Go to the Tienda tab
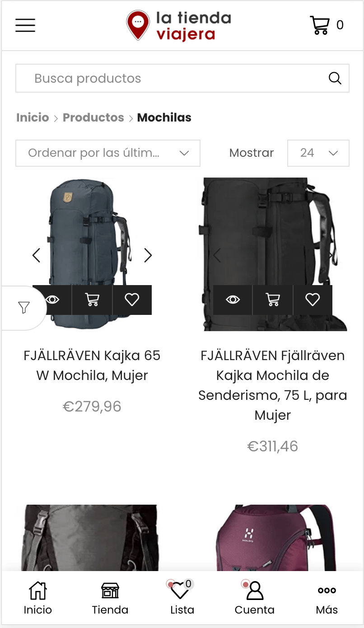The image size is (364, 628). (110, 598)
